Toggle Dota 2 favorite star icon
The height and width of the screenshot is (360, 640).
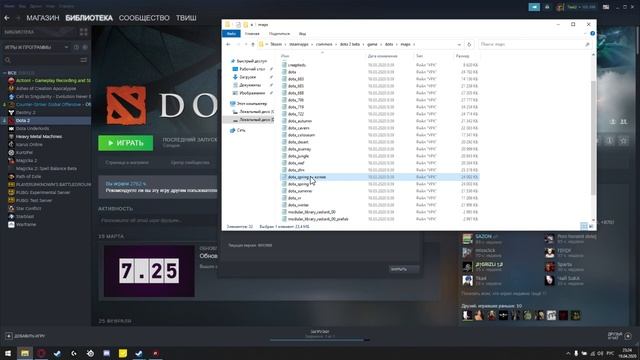pos(623,141)
